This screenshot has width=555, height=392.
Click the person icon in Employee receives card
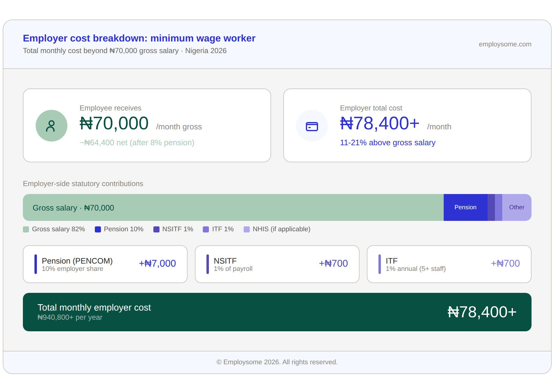pyautogui.click(x=51, y=125)
